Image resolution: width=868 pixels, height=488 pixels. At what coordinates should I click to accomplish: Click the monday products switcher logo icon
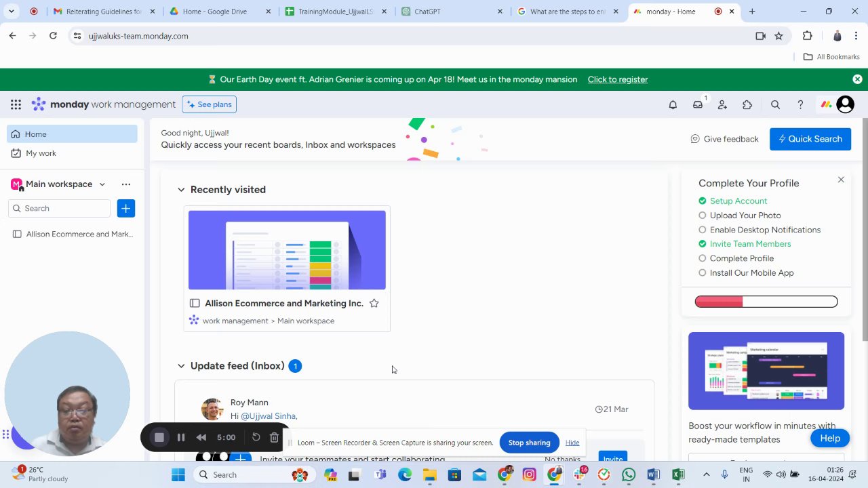826,104
